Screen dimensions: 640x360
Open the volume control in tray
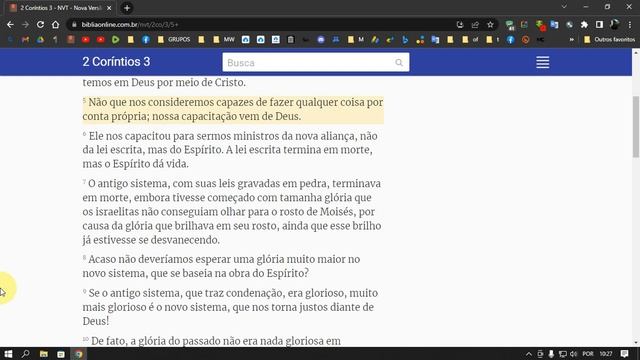coord(573,354)
